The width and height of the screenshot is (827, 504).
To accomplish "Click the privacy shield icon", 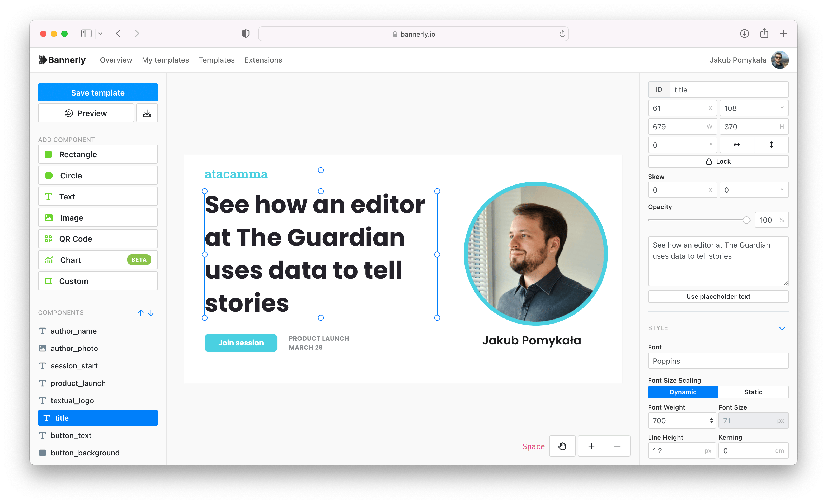I will 246,34.
